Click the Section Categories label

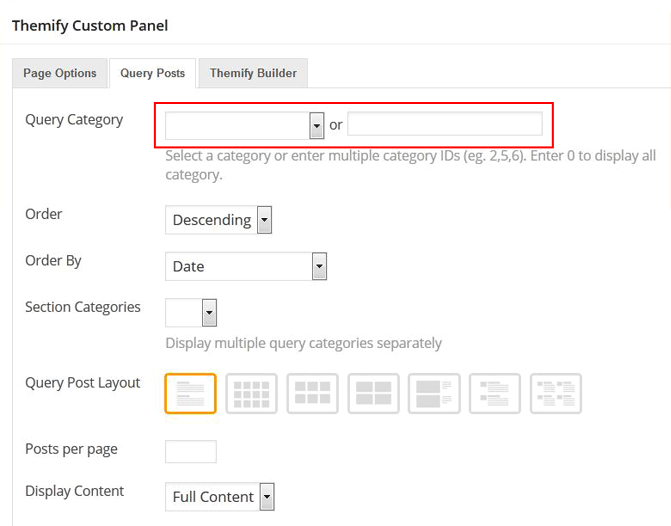click(83, 307)
